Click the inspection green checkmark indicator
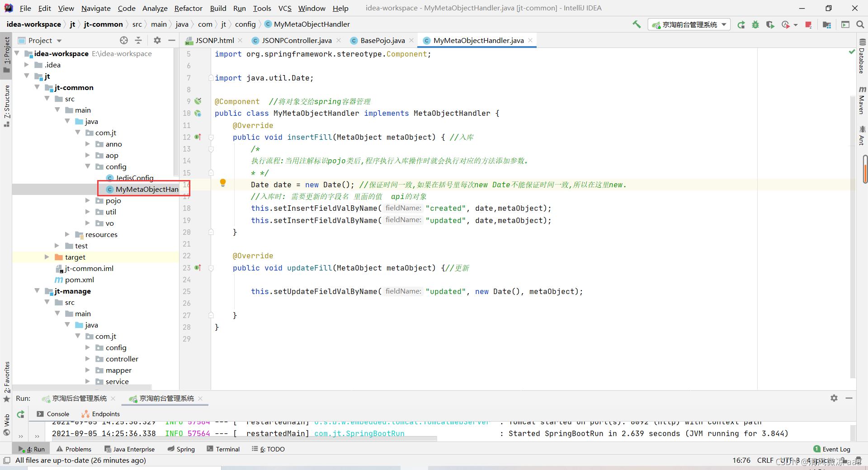Image resolution: width=868 pixels, height=470 pixels. click(852, 52)
